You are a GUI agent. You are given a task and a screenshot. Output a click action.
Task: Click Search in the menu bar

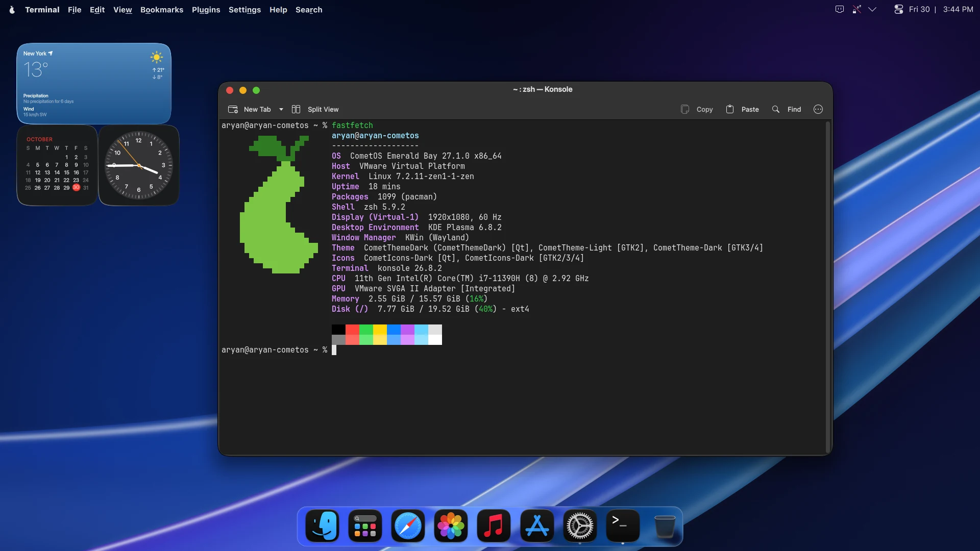coord(309,10)
